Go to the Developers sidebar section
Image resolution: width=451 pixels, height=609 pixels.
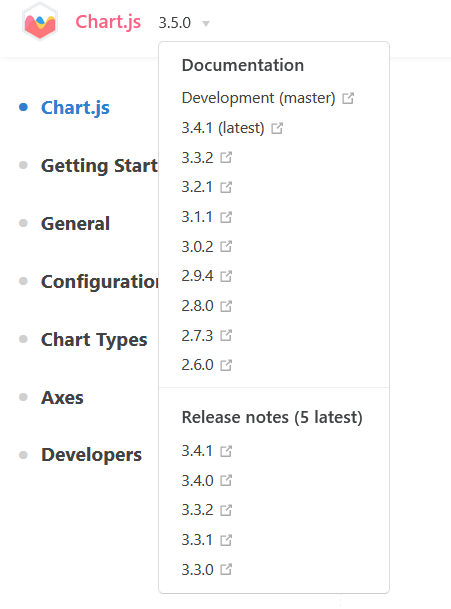91,455
